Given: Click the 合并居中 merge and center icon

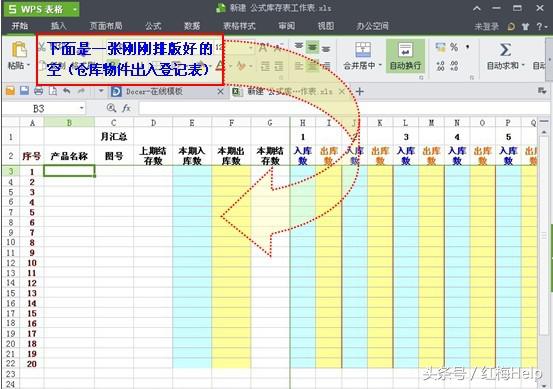Looking at the screenshot, I should 363,49.
